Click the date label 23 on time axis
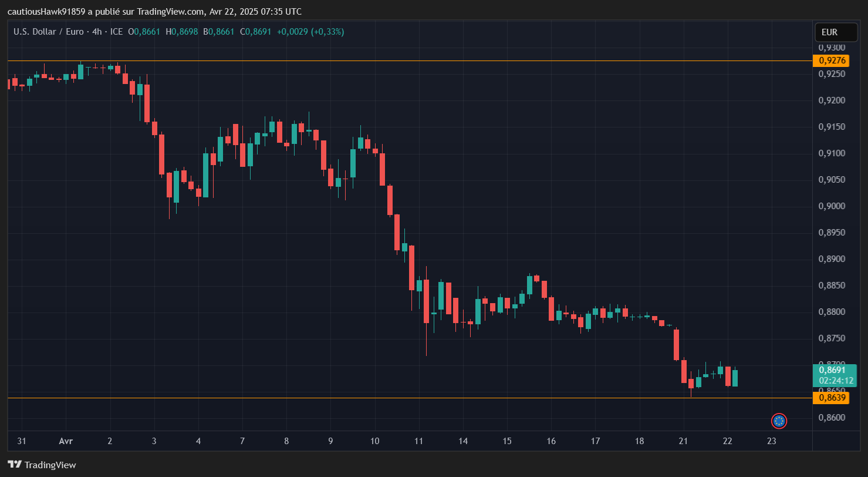 tap(772, 441)
